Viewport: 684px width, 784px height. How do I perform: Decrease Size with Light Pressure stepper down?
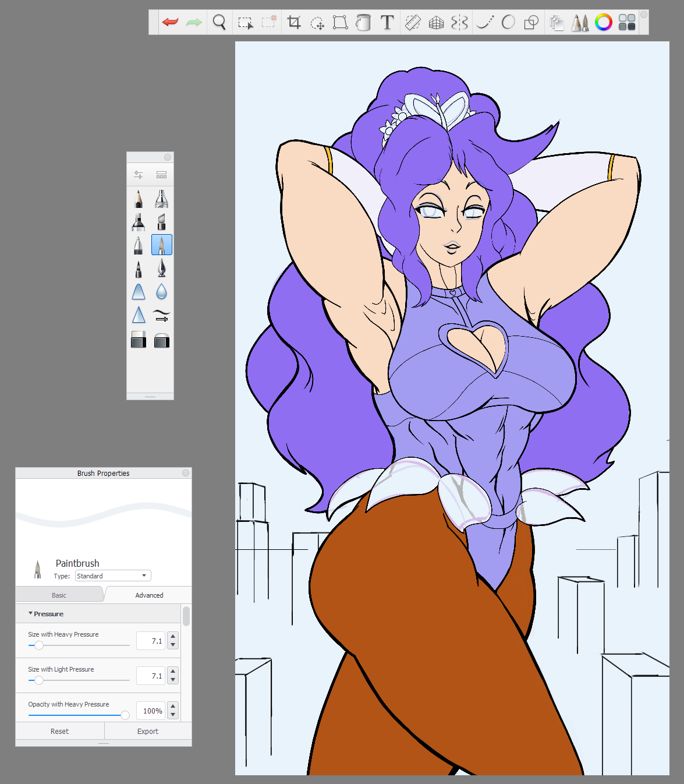pyautogui.click(x=173, y=680)
